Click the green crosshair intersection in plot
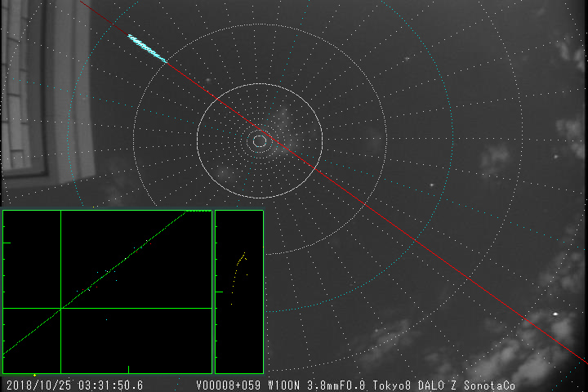Viewport: 588px width, 392px height. pyautogui.click(x=60, y=309)
